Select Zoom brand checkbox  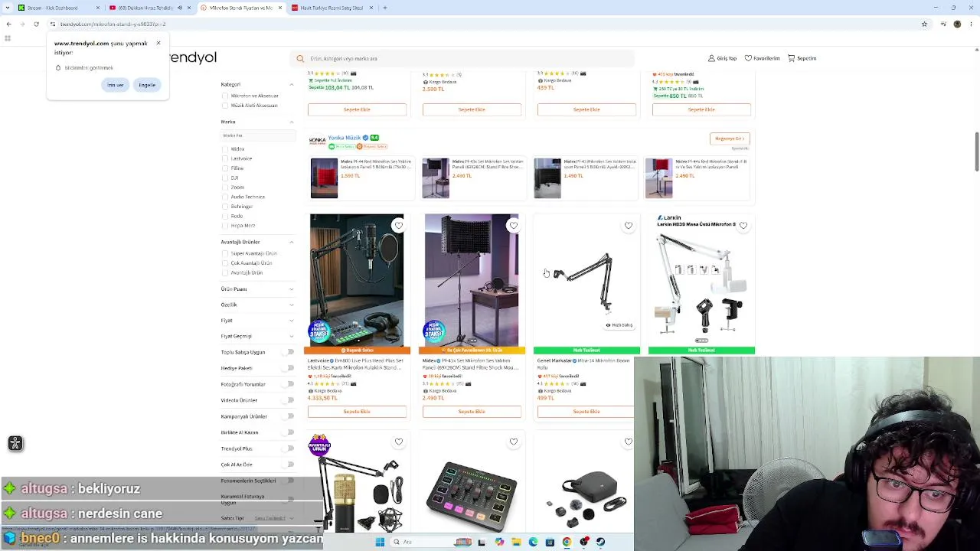click(225, 187)
